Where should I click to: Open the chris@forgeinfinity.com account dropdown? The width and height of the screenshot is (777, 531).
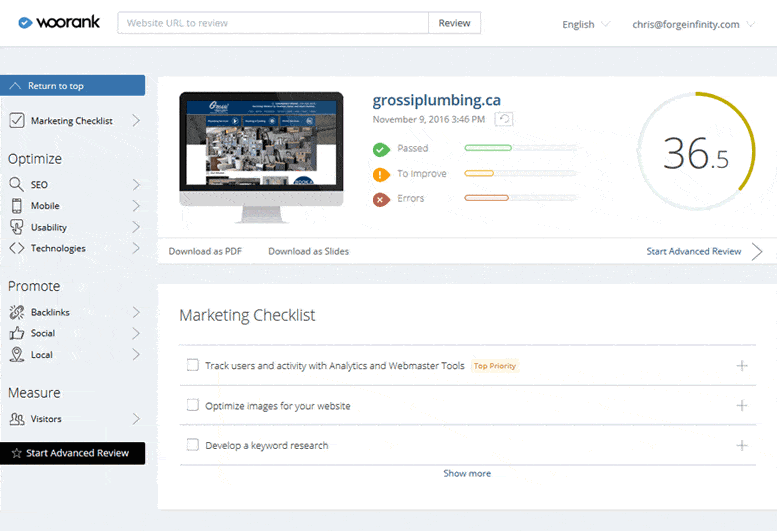[693, 24]
